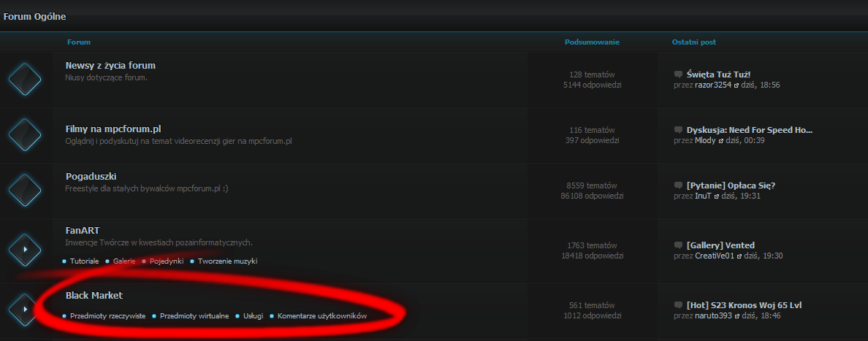
Task: Click the Oglądnij i podyskutuj description text
Action: (x=178, y=141)
